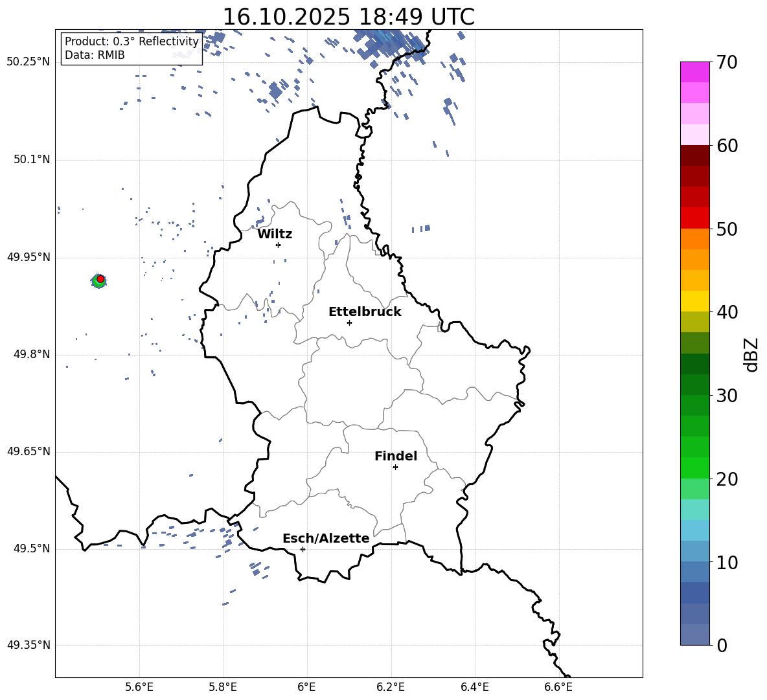Click the 6°E longitude label
The height and width of the screenshot is (700, 767).
(306, 687)
